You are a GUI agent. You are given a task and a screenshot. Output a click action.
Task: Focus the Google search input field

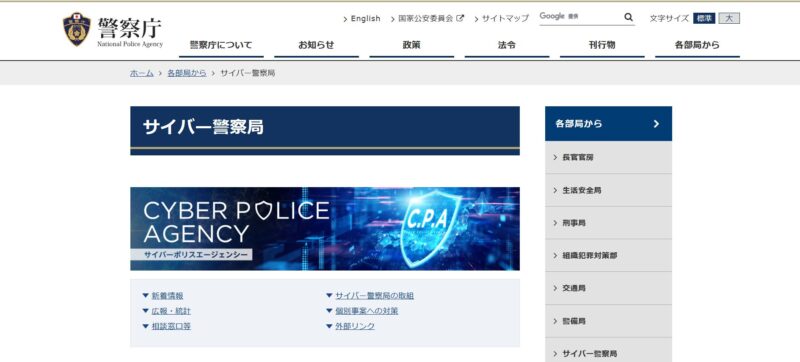tap(581, 17)
